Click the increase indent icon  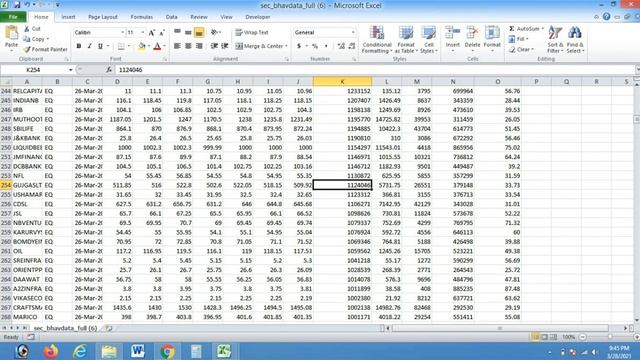[x=224, y=46]
